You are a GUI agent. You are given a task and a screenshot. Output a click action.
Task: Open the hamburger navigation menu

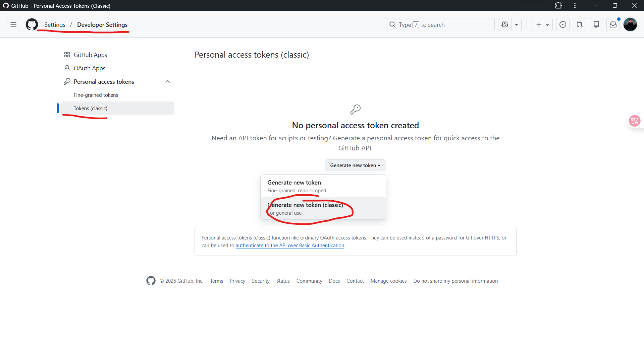tap(13, 25)
